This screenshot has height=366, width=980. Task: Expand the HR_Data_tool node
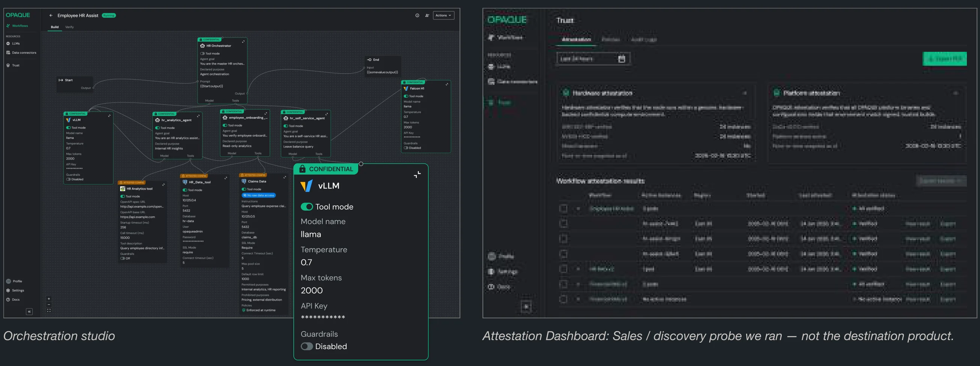[226, 178]
